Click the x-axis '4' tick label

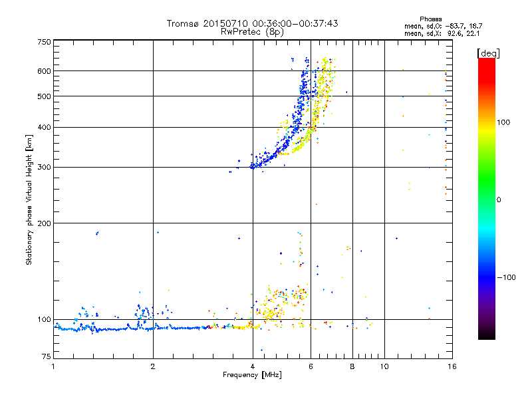(253, 366)
